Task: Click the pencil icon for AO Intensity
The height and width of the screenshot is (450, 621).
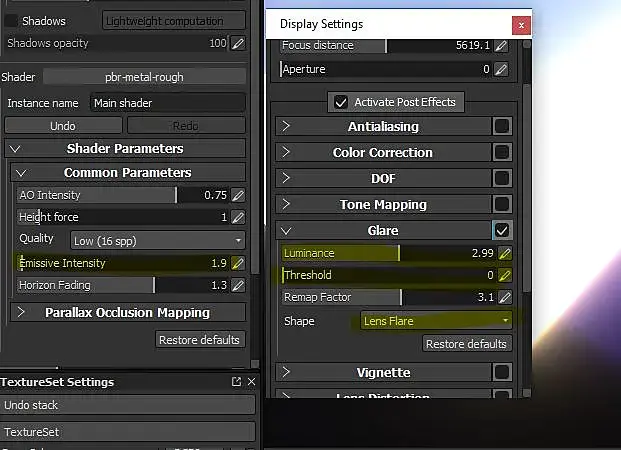Action: [x=238, y=195]
